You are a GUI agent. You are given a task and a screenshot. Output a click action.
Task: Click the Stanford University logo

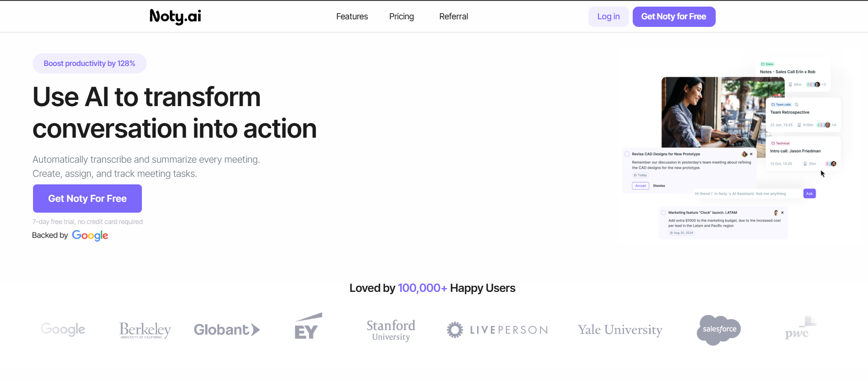tap(391, 330)
